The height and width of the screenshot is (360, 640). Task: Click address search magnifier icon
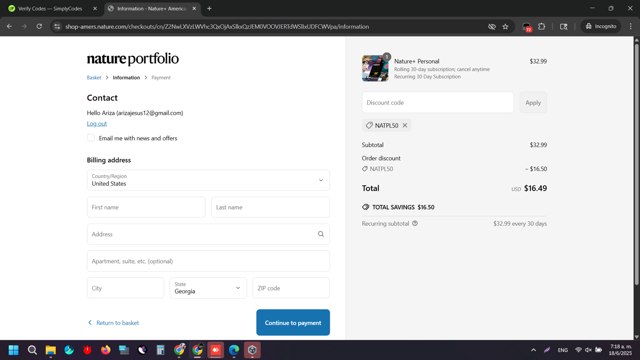[321, 234]
